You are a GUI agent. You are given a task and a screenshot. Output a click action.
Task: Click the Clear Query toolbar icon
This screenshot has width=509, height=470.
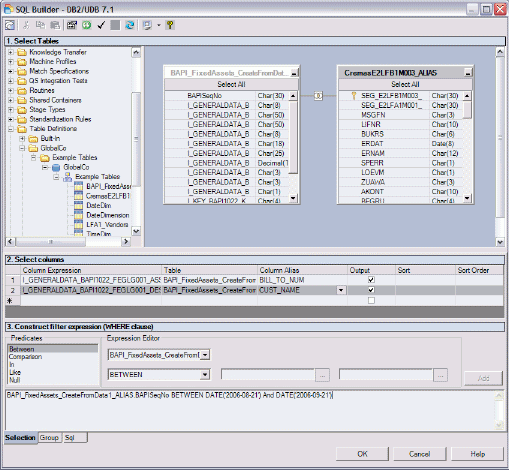(x=10, y=25)
